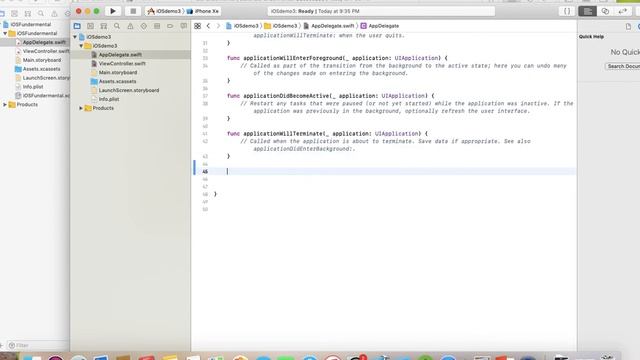
Task: Stop the running scheme
Action: pos(133,11)
